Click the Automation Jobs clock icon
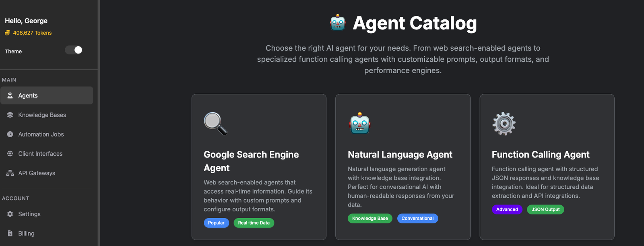The width and height of the screenshot is (644, 246). coord(10,134)
